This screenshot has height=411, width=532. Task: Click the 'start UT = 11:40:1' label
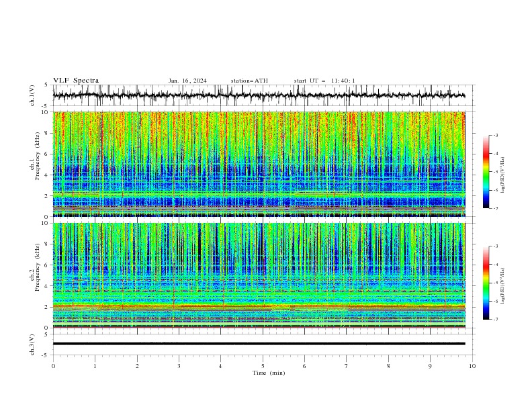[324, 81]
